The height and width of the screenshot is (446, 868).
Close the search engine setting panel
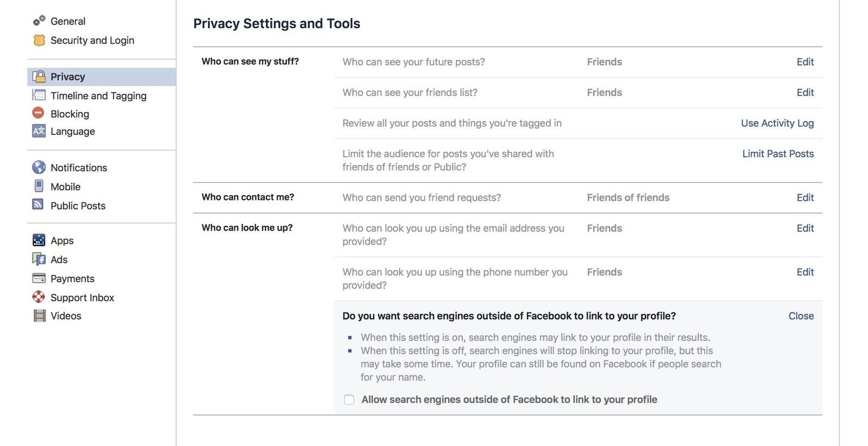[801, 316]
